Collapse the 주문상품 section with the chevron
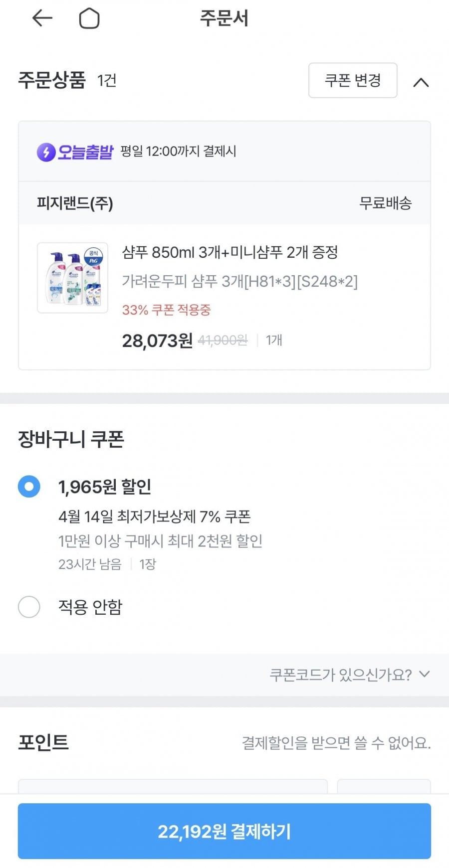Screen dimensions: 449x868 coord(421,82)
